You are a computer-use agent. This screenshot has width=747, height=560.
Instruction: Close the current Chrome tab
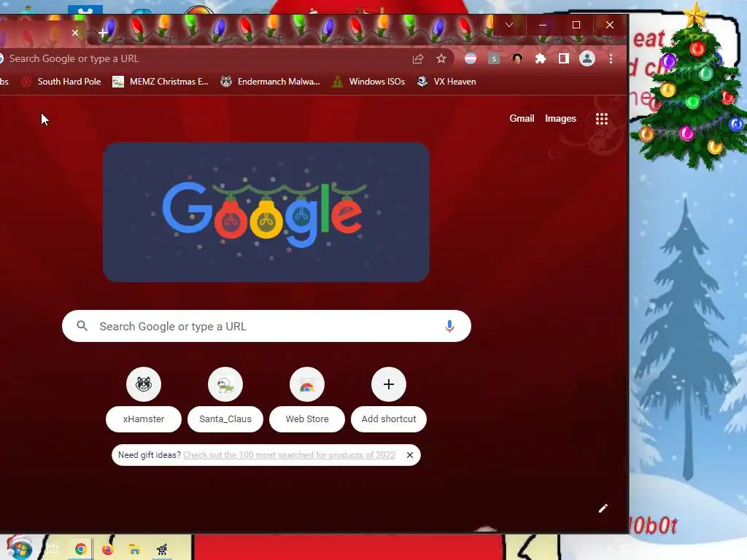coord(75,33)
